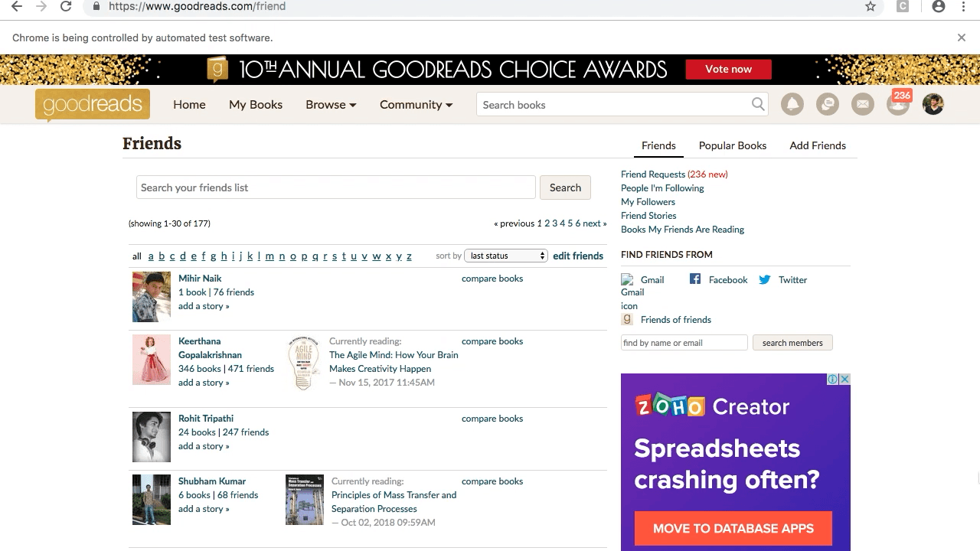Click Move to Database Apps ad button
This screenshot has height=551, width=980.
(x=733, y=529)
